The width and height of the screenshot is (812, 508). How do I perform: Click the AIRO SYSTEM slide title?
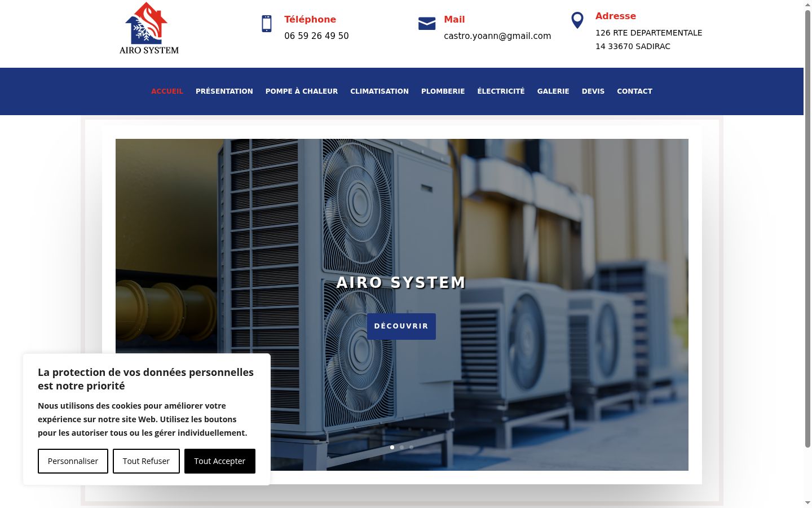tap(401, 282)
